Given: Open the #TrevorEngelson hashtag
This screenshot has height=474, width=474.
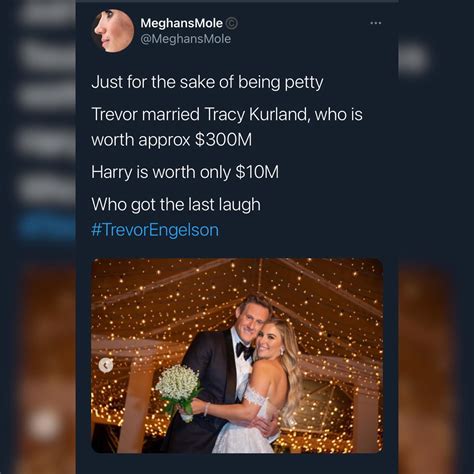Looking at the screenshot, I should (155, 230).
